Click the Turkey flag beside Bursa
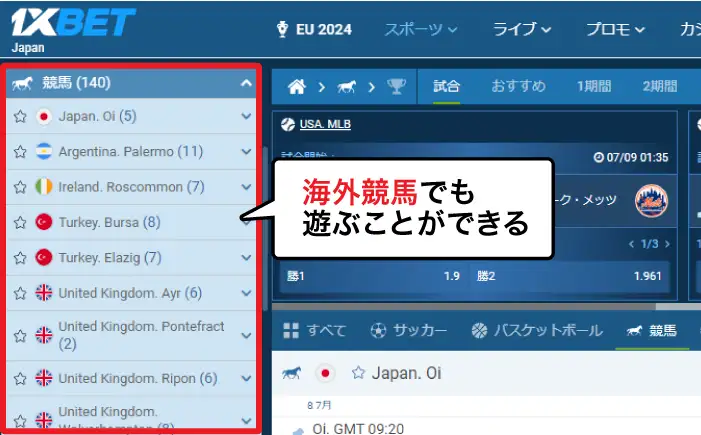701x435 pixels. tap(44, 222)
